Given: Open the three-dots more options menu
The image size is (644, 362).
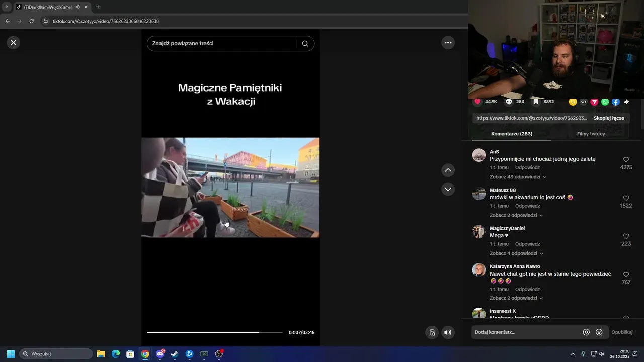Looking at the screenshot, I should 448,43.
